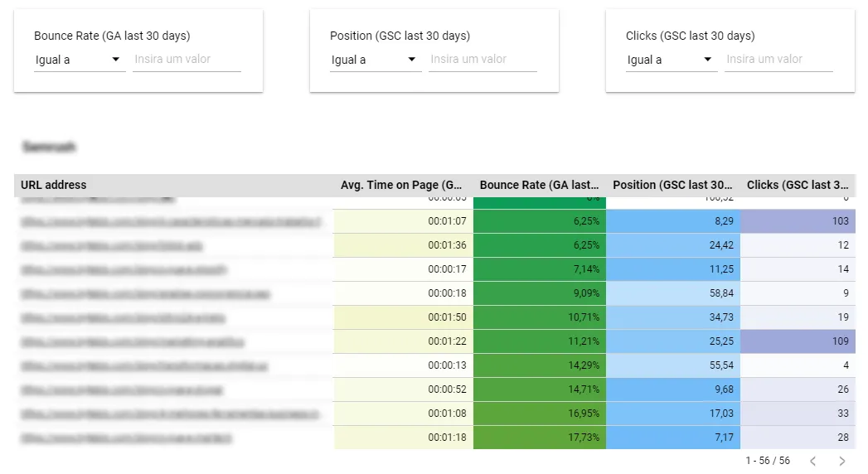Go to next table page arrow
868x474 pixels.
coord(842,461)
